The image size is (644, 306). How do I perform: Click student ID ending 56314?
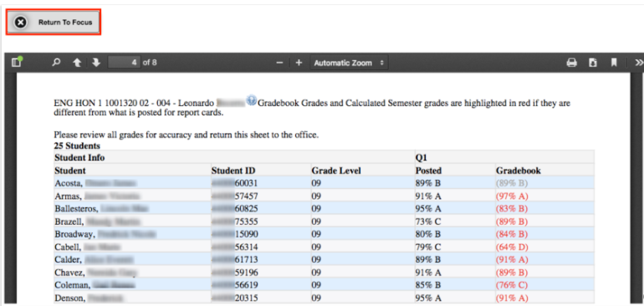(x=234, y=247)
